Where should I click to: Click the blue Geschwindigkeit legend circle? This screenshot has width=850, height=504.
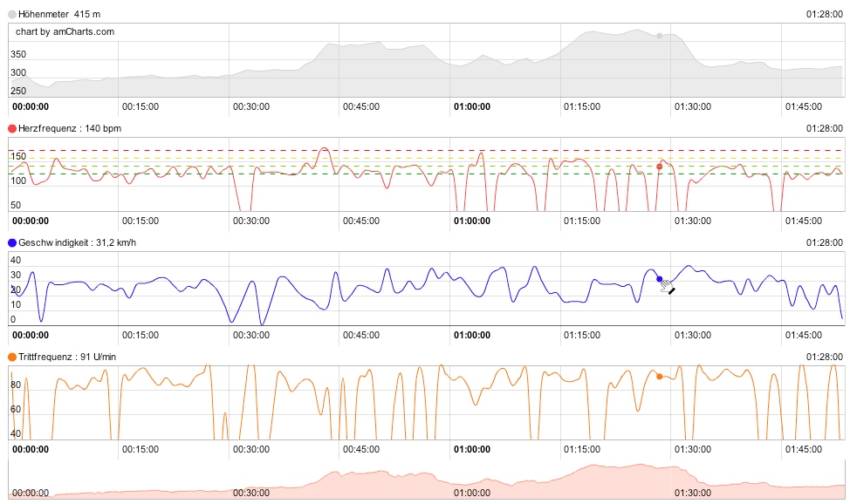tap(12, 242)
